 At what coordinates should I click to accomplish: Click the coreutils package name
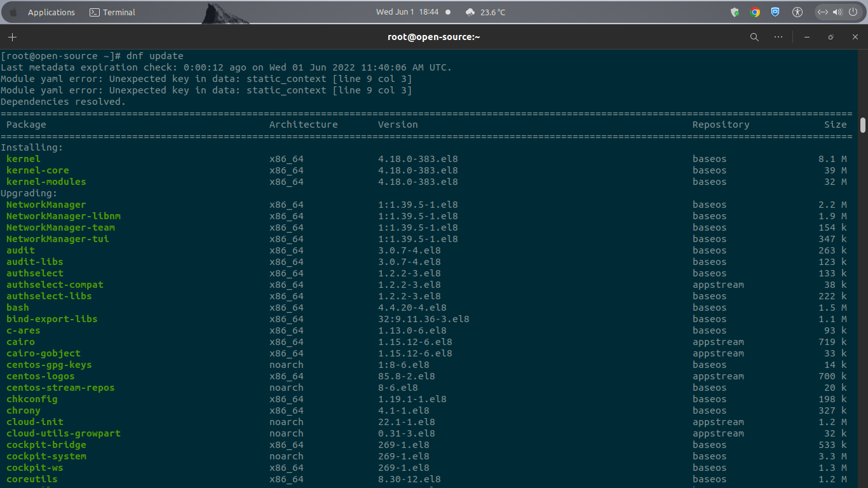coord(32,479)
